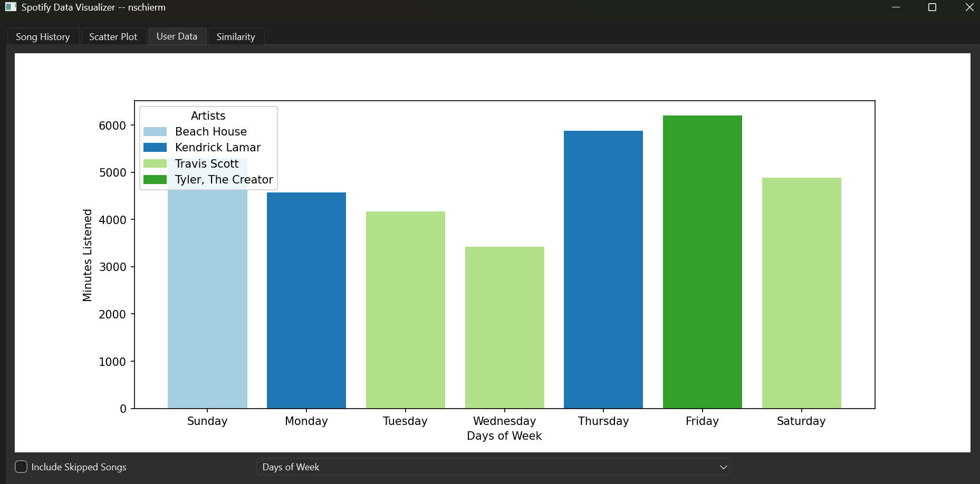Open the Similarity tab
Screen dimensions: 980x484
(x=236, y=37)
